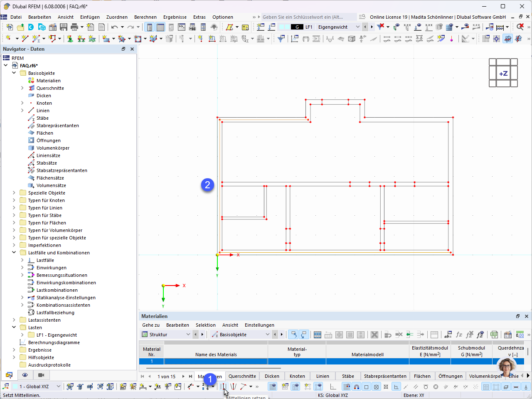Click the results filter funnel icon

pos(281,39)
